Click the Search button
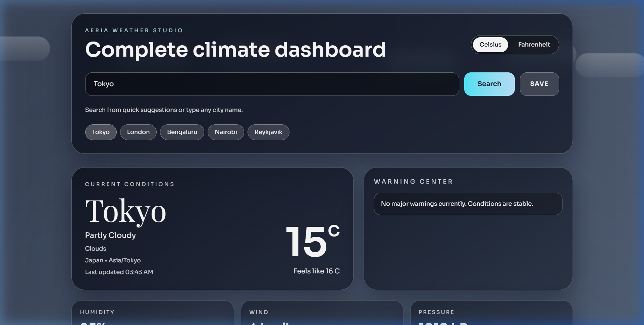Image resolution: width=644 pixels, height=325 pixels. [x=489, y=84]
